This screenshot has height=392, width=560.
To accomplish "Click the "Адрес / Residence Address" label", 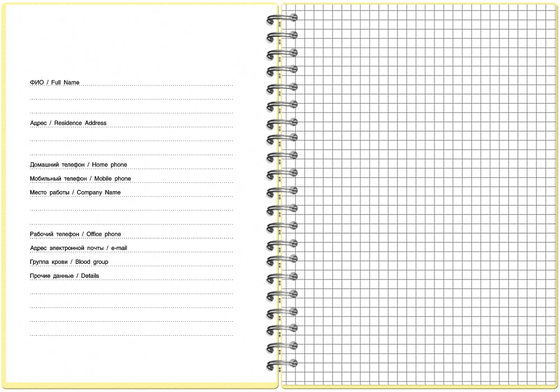I will click(x=68, y=123).
